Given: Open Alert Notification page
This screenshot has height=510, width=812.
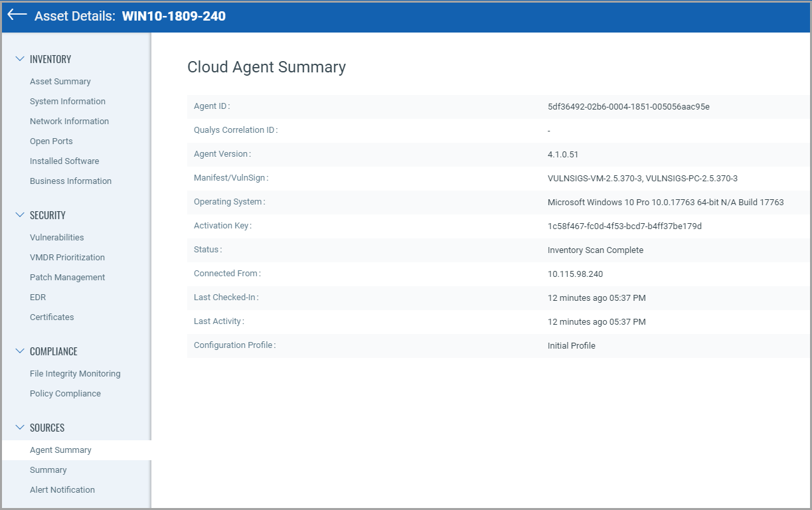Looking at the screenshot, I should pyautogui.click(x=62, y=490).
